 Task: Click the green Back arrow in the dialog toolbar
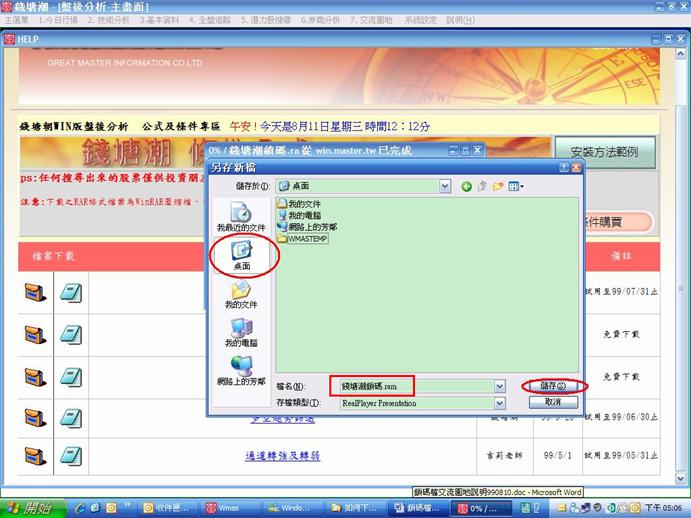tap(467, 186)
